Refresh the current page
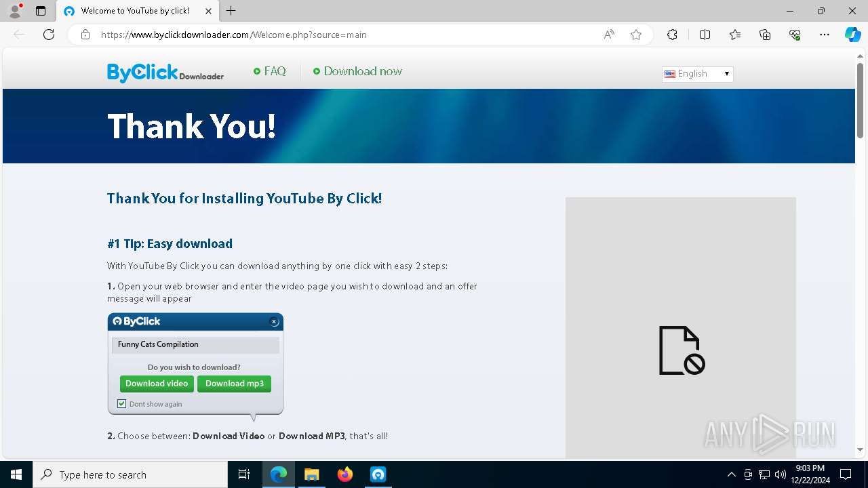The width and height of the screenshot is (868, 488). click(x=49, y=35)
